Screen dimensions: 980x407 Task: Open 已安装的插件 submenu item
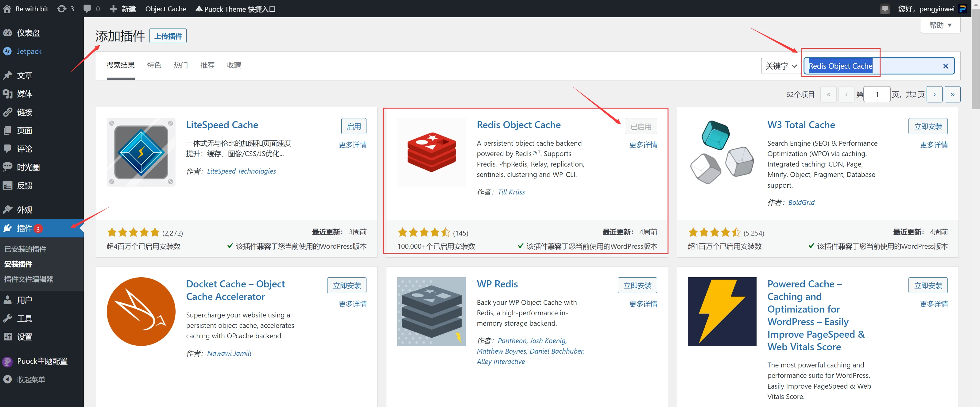coord(25,249)
